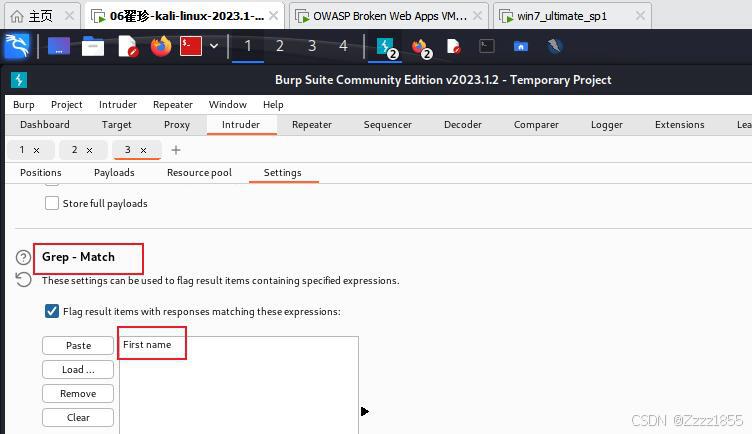
Task: Close Intruder attack tab 2
Action: [x=89, y=151]
